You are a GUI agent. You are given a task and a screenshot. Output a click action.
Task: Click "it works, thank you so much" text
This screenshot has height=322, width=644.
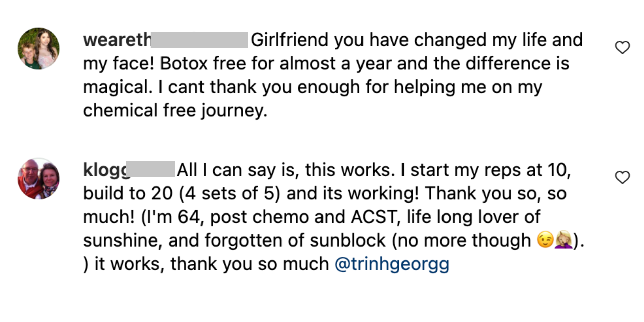pyautogui.click(x=212, y=264)
